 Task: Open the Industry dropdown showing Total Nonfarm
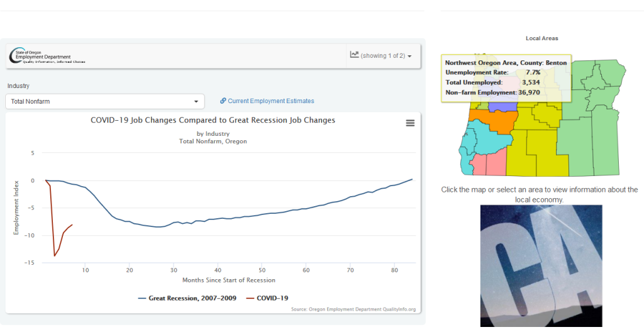tap(104, 101)
